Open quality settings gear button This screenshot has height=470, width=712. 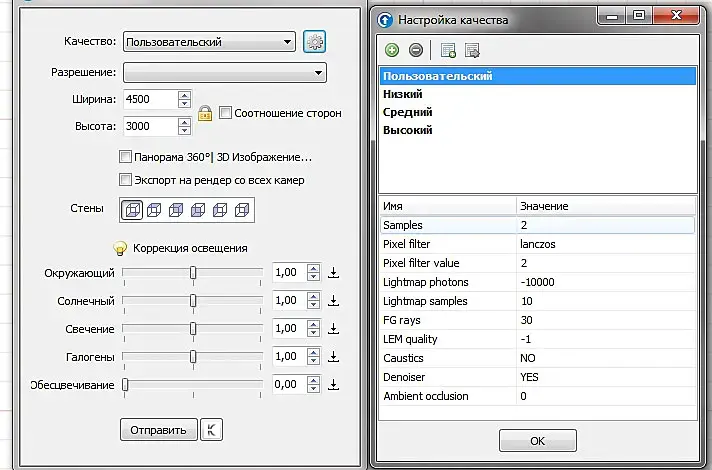(314, 42)
